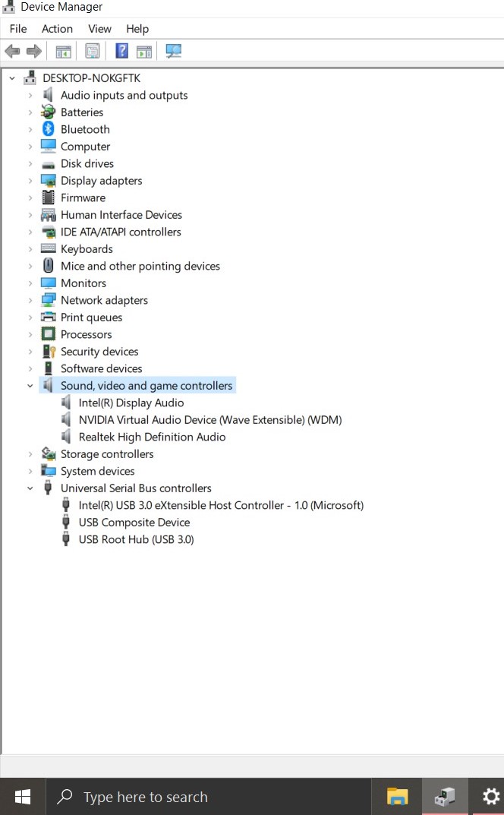Image resolution: width=504 pixels, height=815 pixels.
Task: Collapse Sound, video and game controllers
Action: pos(30,386)
